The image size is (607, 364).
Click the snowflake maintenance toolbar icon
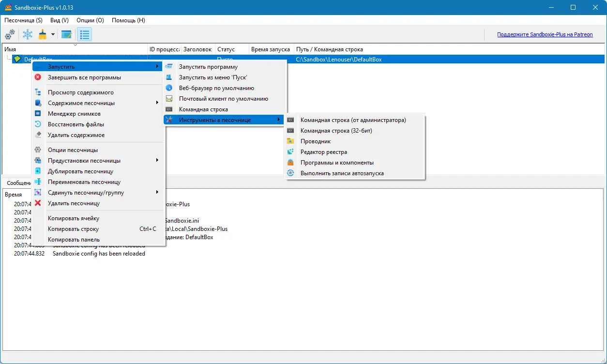pos(28,34)
